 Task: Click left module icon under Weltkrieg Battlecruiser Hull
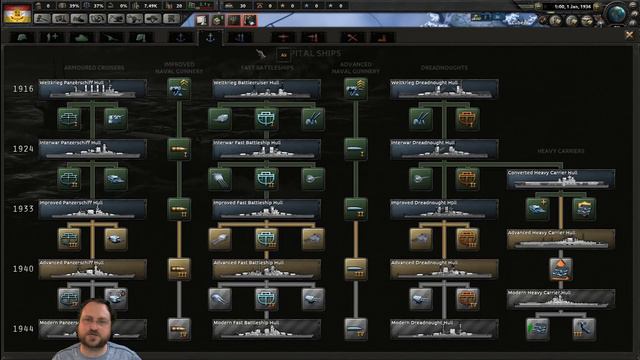pos(220,119)
